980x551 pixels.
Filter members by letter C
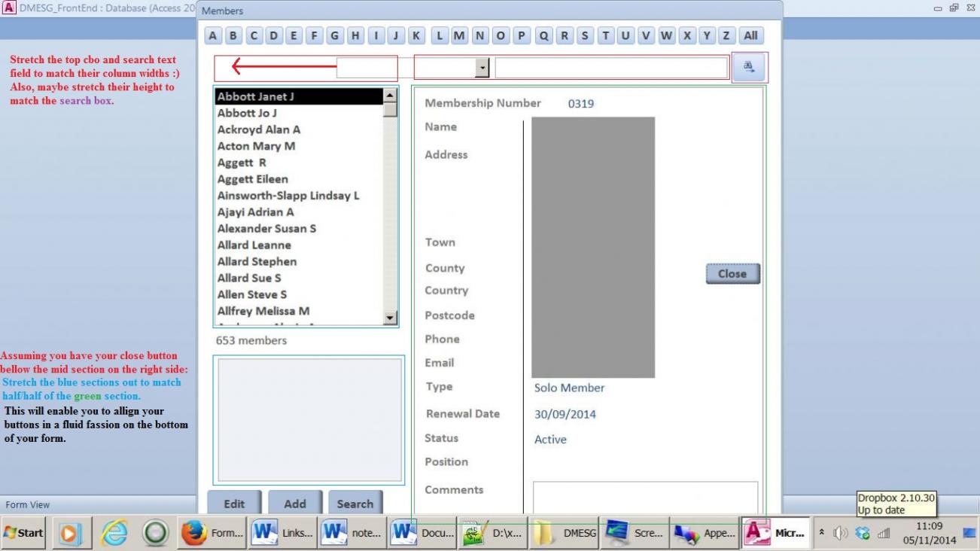coord(254,35)
